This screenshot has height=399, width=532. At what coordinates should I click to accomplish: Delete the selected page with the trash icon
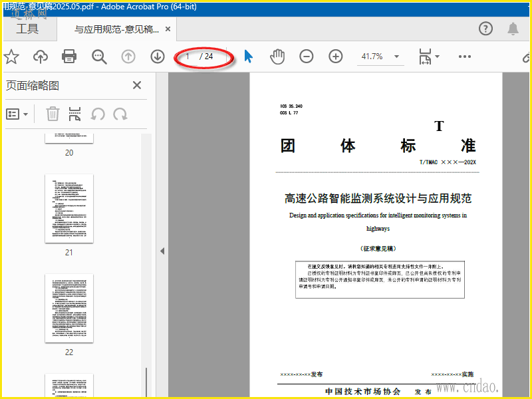click(53, 114)
